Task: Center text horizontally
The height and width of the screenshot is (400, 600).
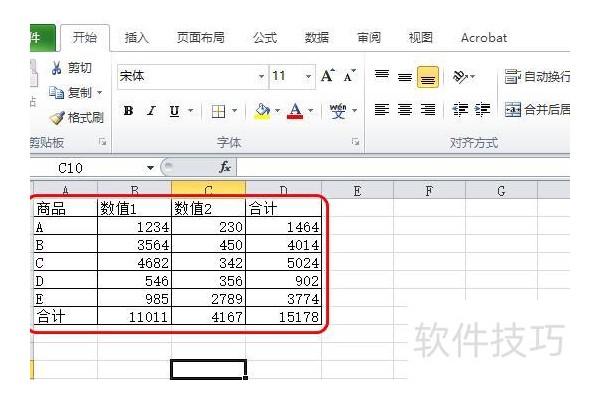Action: tap(405, 110)
